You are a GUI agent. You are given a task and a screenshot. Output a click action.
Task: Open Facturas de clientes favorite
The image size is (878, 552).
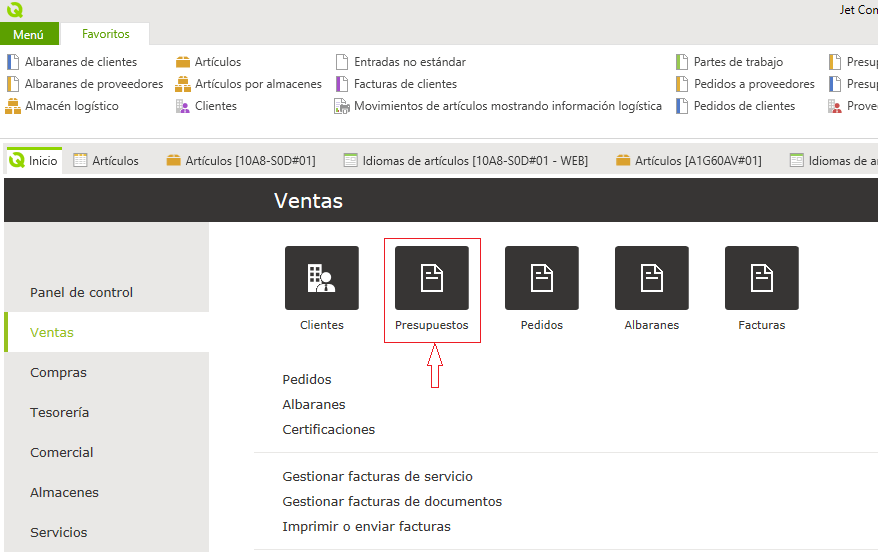[x=396, y=84]
